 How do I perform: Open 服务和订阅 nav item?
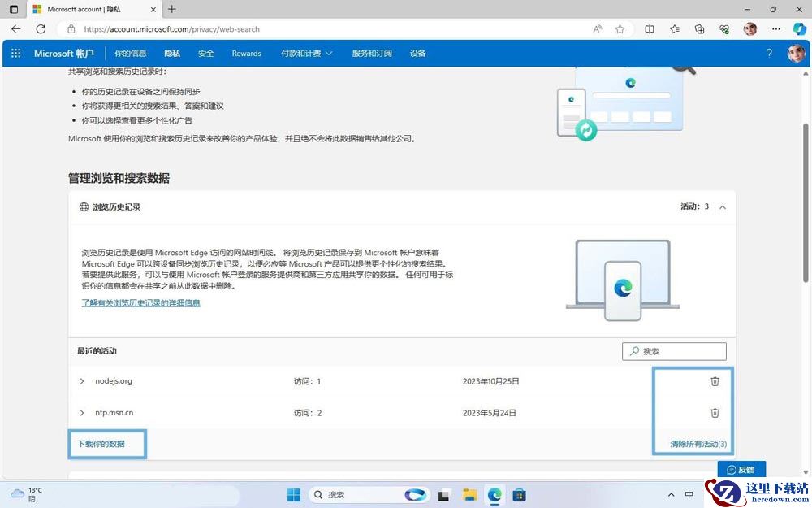pyautogui.click(x=372, y=54)
